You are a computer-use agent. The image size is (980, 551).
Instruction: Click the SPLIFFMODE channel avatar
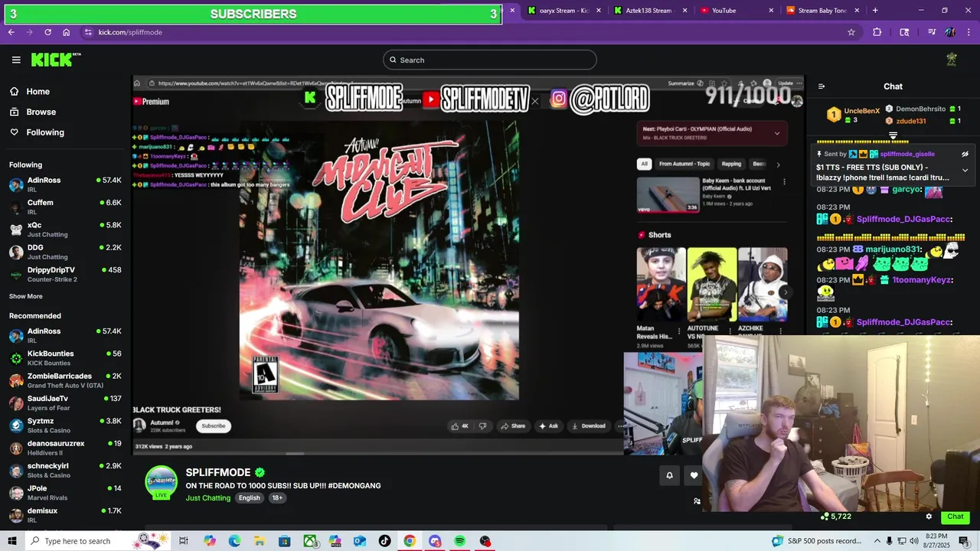pyautogui.click(x=162, y=482)
